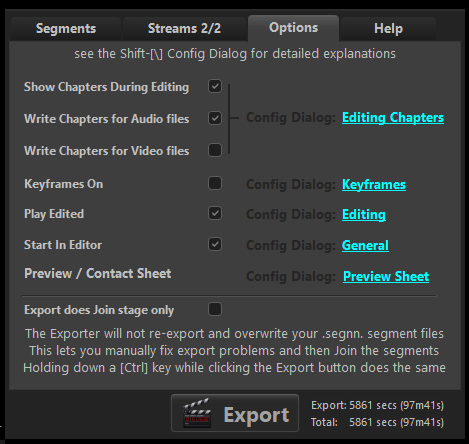The width and height of the screenshot is (469, 444).
Task: Follow the Keyframes config dialog link
Action: [374, 185]
